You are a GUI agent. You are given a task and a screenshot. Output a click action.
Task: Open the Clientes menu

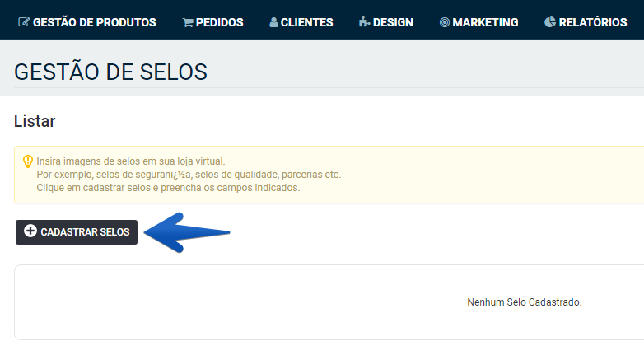coord(301,22)
